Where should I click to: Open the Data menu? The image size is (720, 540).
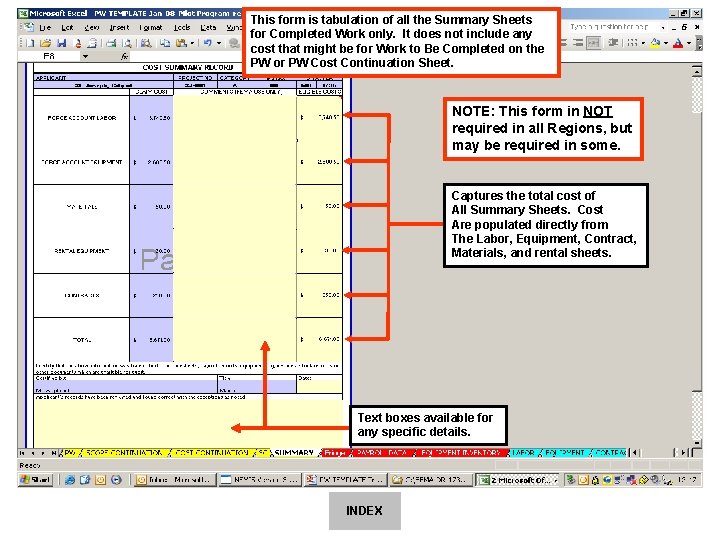click(208, 28)
